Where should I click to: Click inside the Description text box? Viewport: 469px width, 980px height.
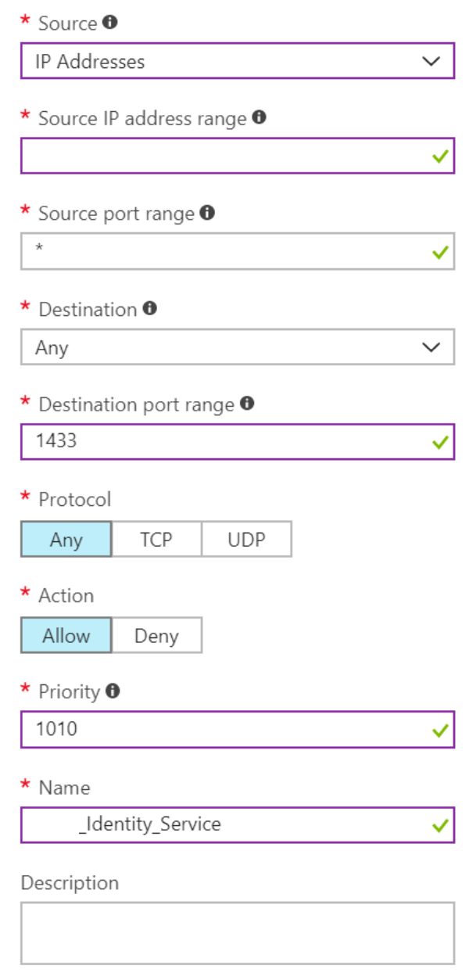point(234,931)
